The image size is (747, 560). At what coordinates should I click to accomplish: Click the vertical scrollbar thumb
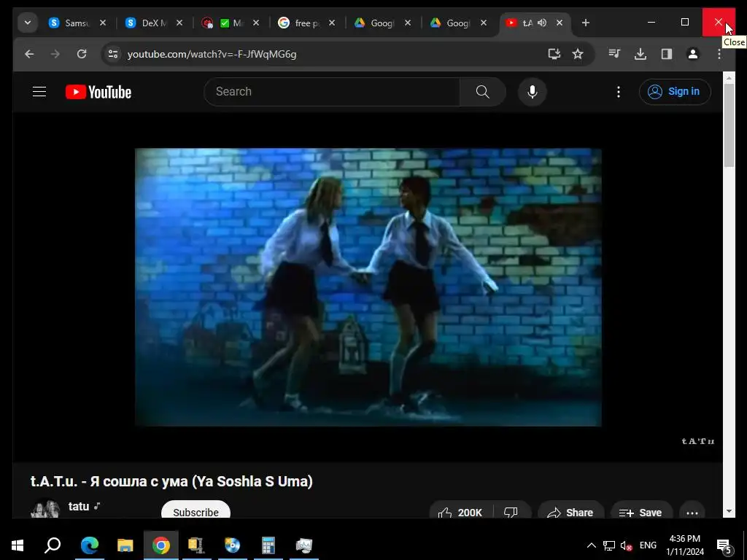point(729,125)
